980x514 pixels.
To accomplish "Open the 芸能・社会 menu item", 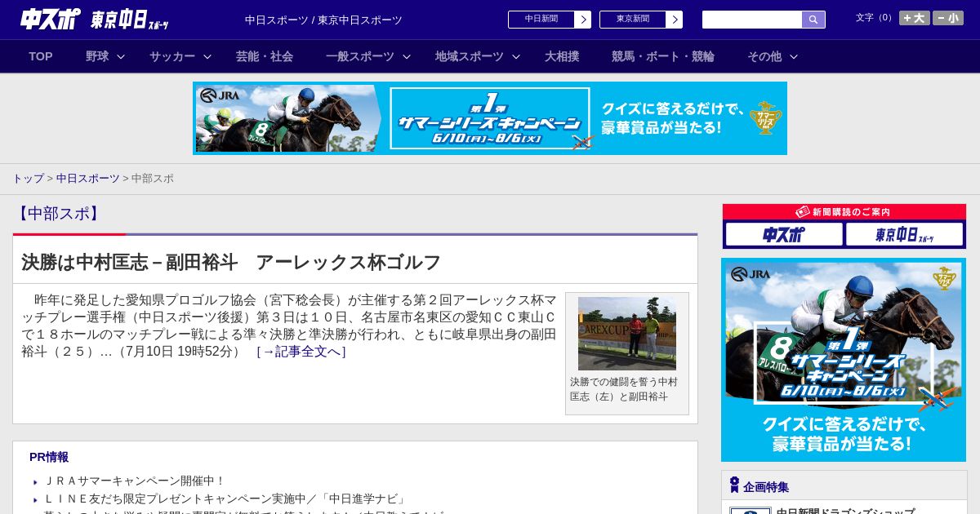I will click(x=265, y=56).
